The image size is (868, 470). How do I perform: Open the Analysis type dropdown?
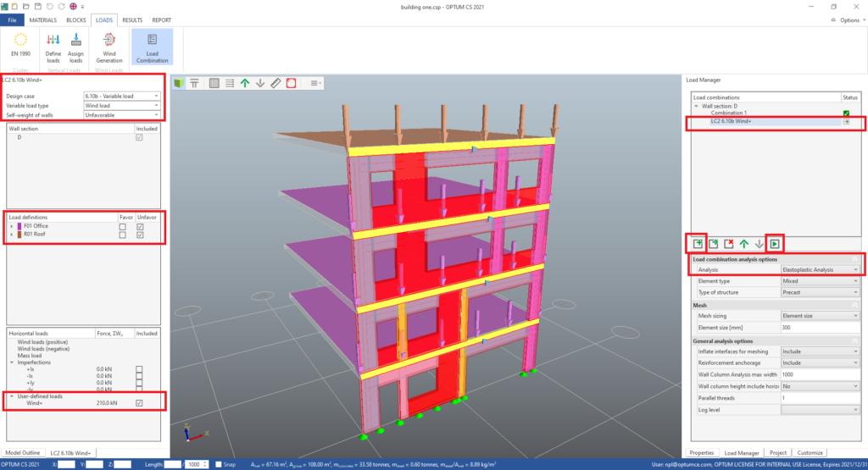pos(820,269)
